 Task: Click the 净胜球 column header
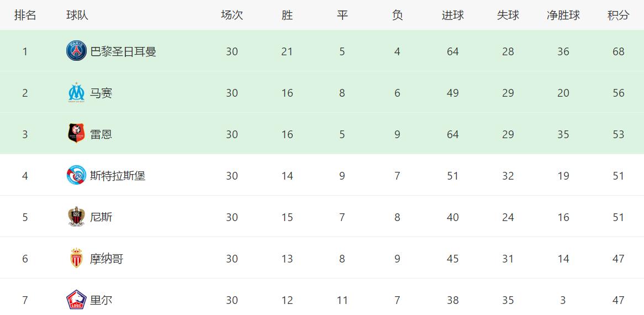[x=563, y=15]
